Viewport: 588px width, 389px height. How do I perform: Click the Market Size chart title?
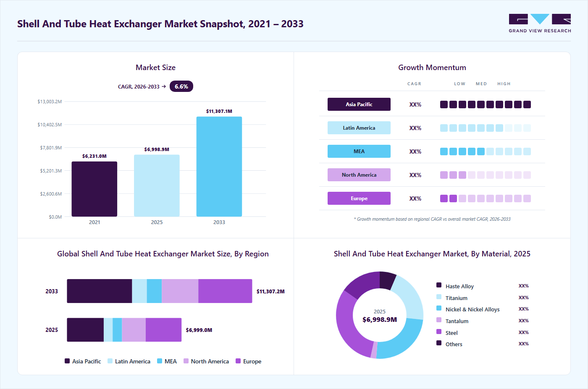coord(155,68)
